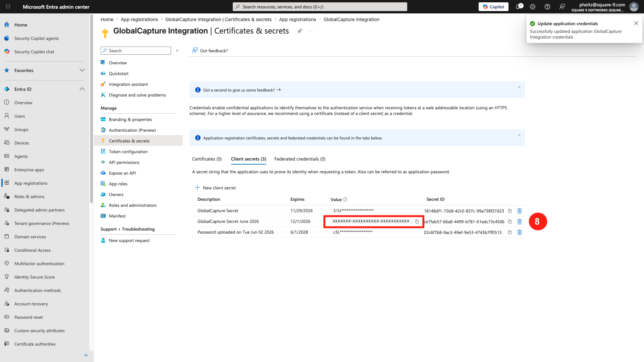The image size is (644, 362).
Task: Close the Update application credentials notification
Action: tap(636, 23)
